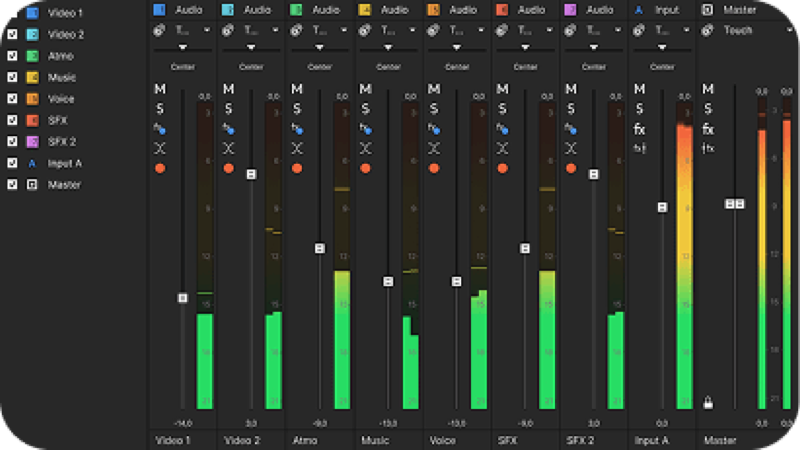Click the Atmo volume fader handle
Screen dimensions: 800x450
click(x=319, y=248)
